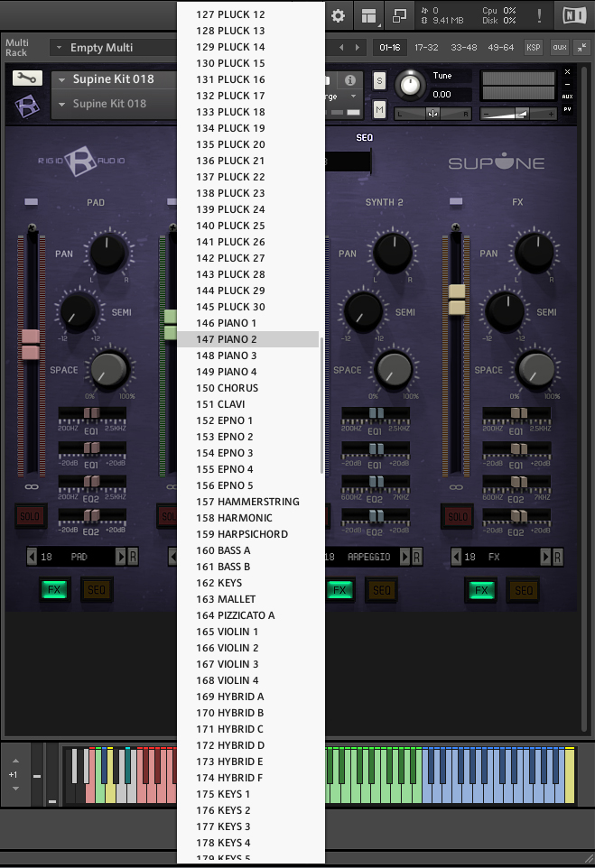Solo the instrument with S button
The image size is (595, 868).
[379, 81]
